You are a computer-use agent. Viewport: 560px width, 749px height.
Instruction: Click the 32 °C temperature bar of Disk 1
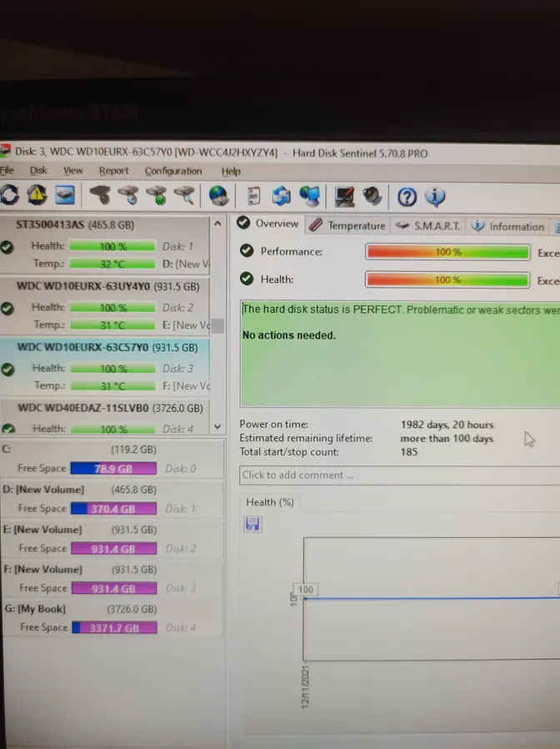(x=112, y=264)
